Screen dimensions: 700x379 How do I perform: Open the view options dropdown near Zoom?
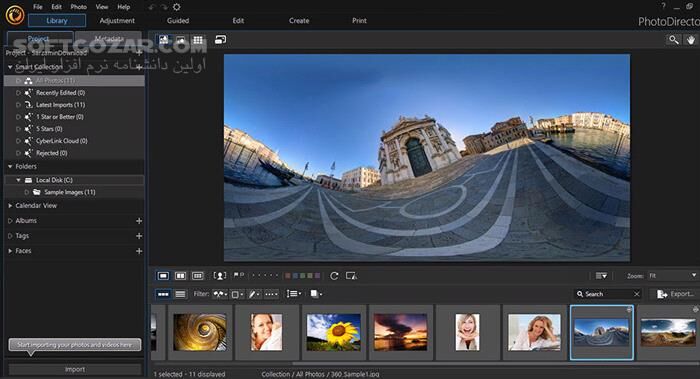click(601, 276)
